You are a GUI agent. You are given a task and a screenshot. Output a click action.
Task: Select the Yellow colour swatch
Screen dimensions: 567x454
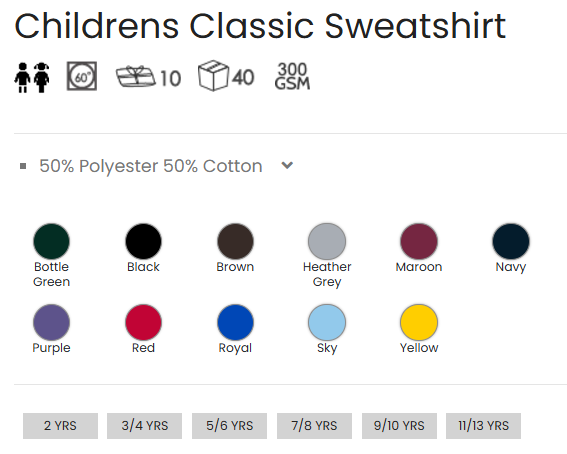click(x=419, y=322)
